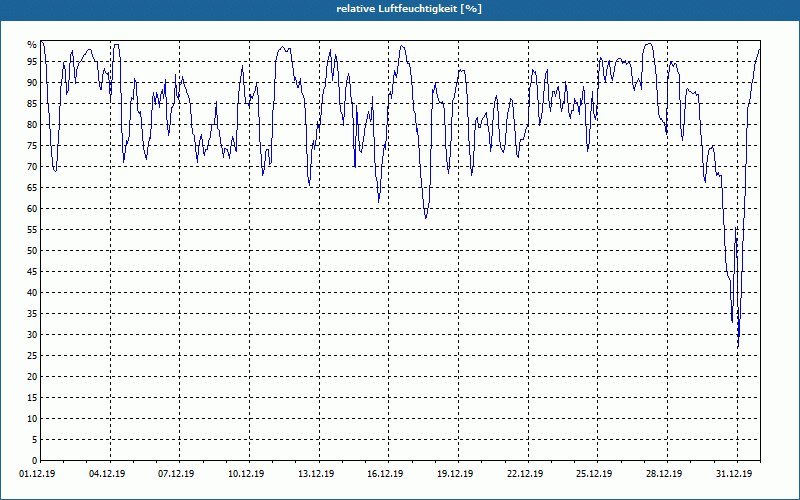This screenshot has width=800, height=500.
Task: Click the y-axis value 70
Action: tap(32, 167)
